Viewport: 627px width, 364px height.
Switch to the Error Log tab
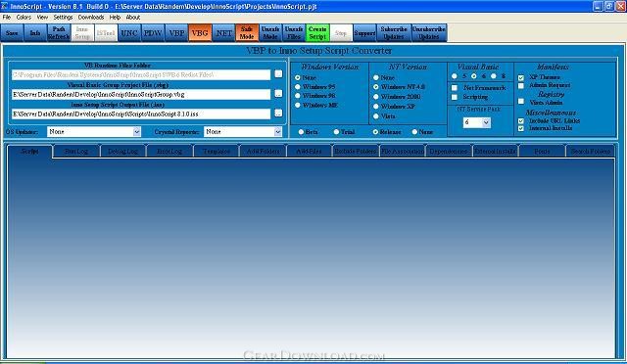click(x=169, y=152)
